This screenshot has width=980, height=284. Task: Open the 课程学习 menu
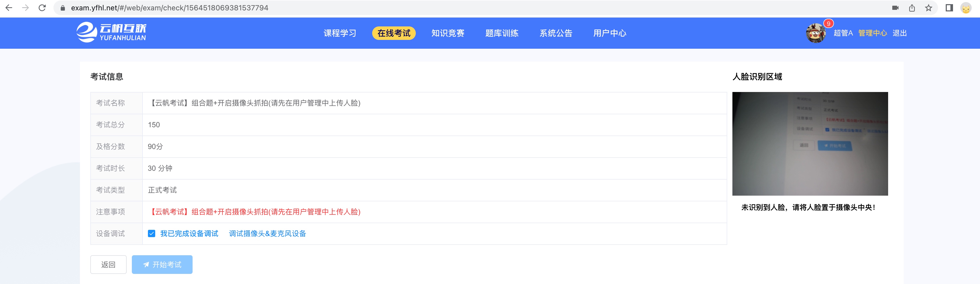point(340,33)
